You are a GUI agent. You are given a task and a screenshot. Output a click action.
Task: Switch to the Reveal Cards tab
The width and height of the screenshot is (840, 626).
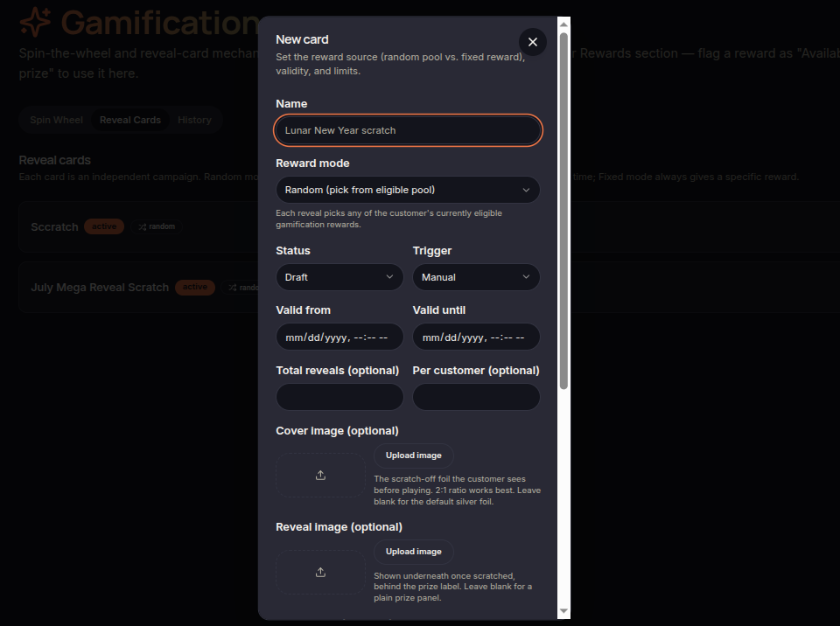tap(130, 120)
